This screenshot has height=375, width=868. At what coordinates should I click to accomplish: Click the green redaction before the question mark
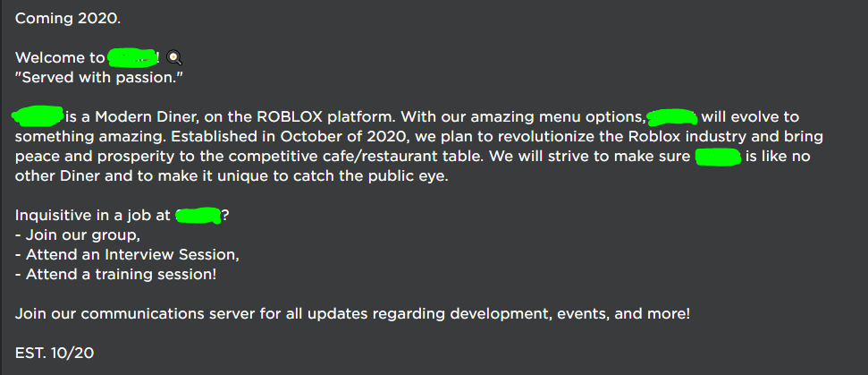tap(198, 216)
